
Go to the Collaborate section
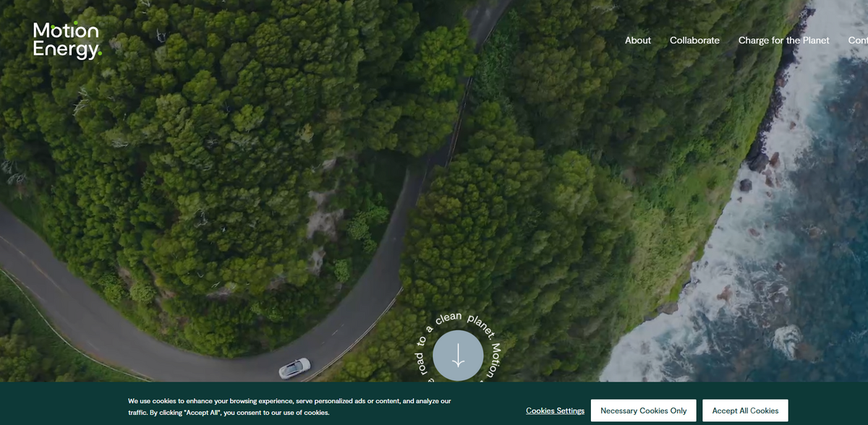[x=694, y=40]
